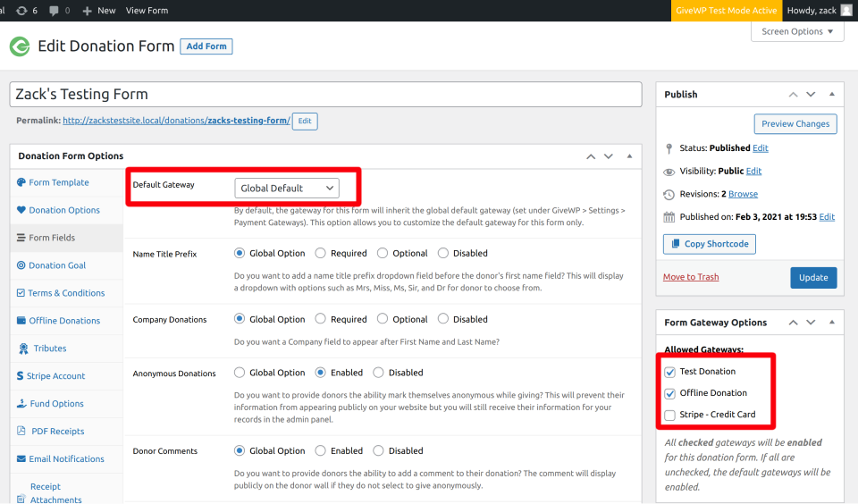Click Preview Changes button

795,123
